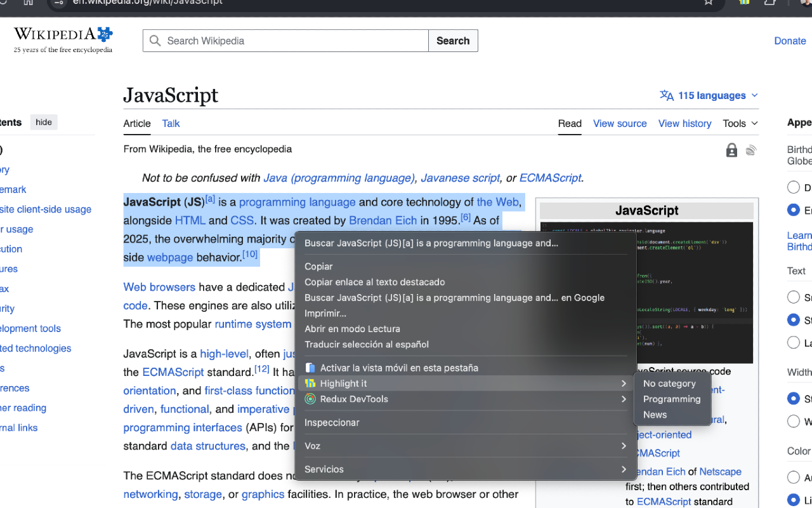Select the Small text size radio button

pos(793,297)
